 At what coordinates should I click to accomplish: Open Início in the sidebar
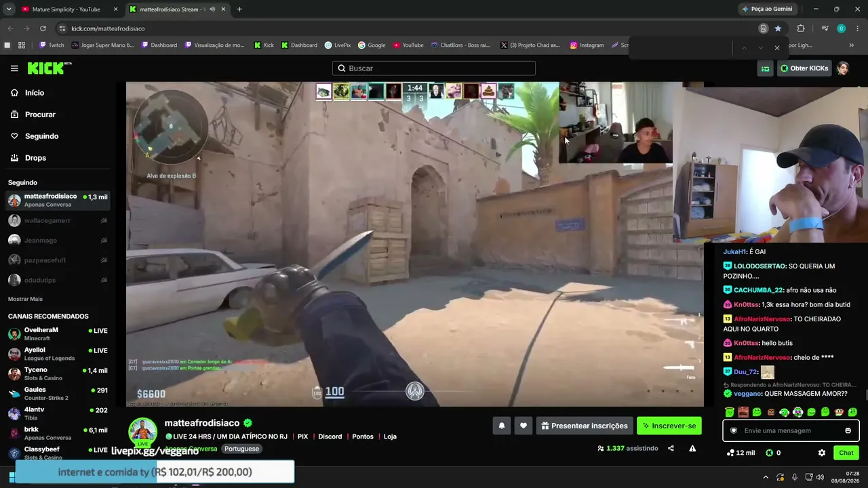tap(34, 93)
